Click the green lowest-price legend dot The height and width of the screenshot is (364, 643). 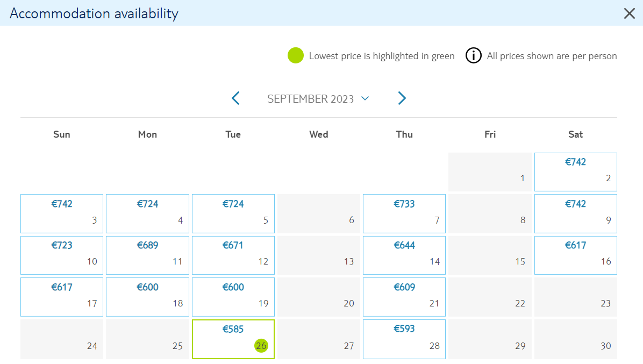pyautogui.click(x=295, y=56)
